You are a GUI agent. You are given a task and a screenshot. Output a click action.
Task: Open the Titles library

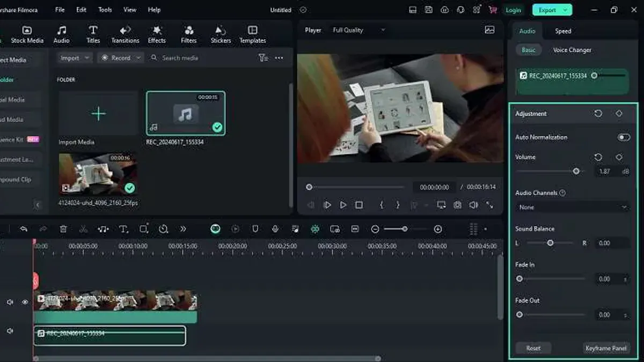click(x=93, y=35)
